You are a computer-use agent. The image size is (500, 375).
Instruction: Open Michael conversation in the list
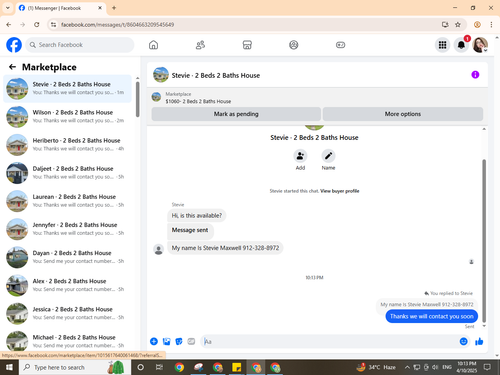tap(67, 341)
